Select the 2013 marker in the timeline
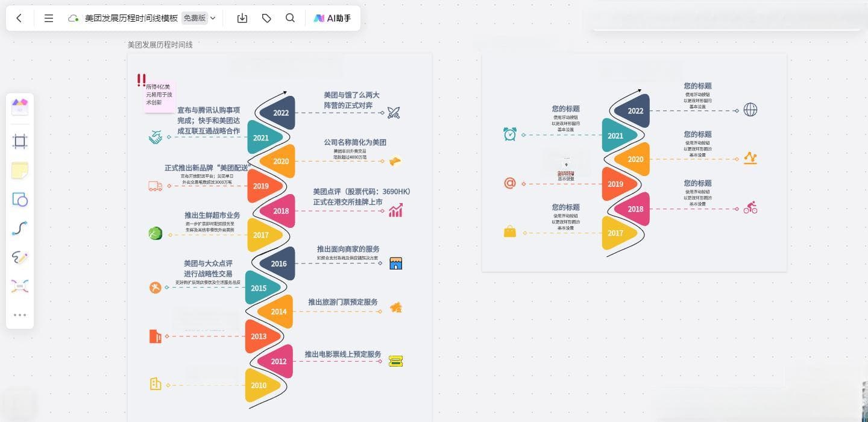 point(262,336)
